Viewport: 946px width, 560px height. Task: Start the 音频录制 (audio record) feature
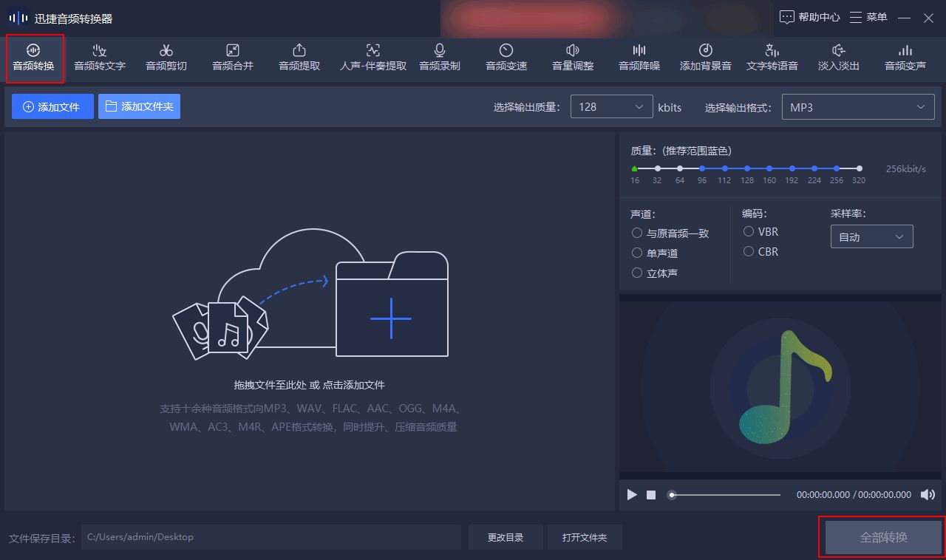439,58
